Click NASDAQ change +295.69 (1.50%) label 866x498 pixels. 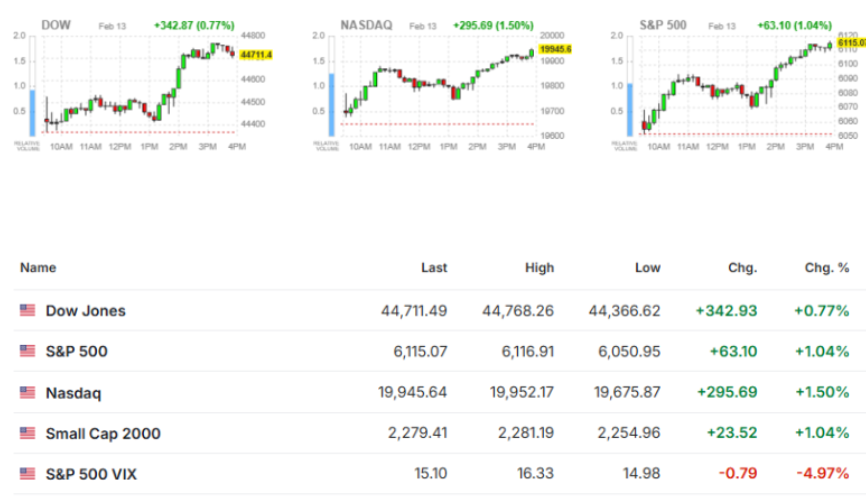pos(493,25)
